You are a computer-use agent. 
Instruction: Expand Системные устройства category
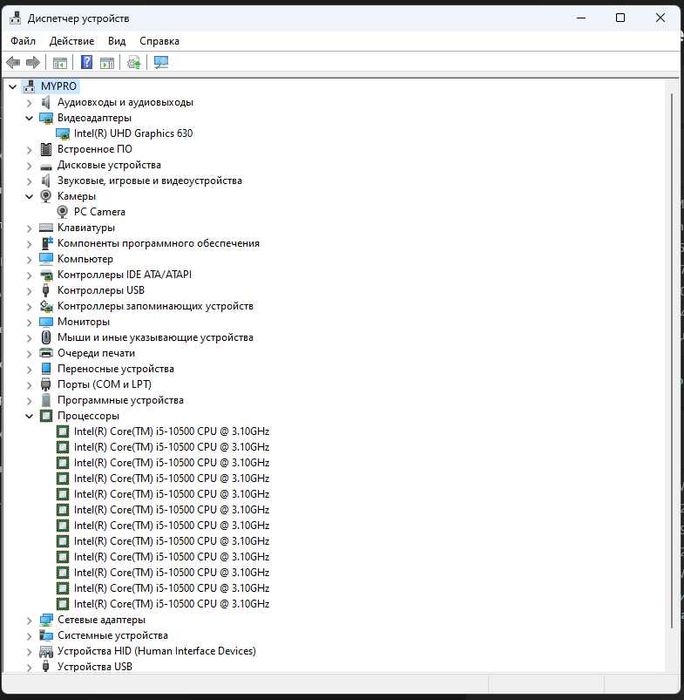click(x=29, y=636)
